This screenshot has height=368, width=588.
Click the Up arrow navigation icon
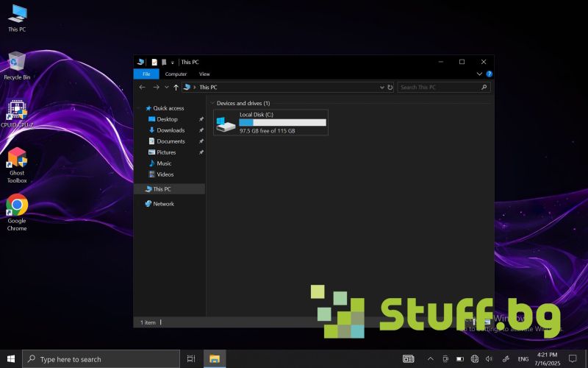[x=176, y=87]
